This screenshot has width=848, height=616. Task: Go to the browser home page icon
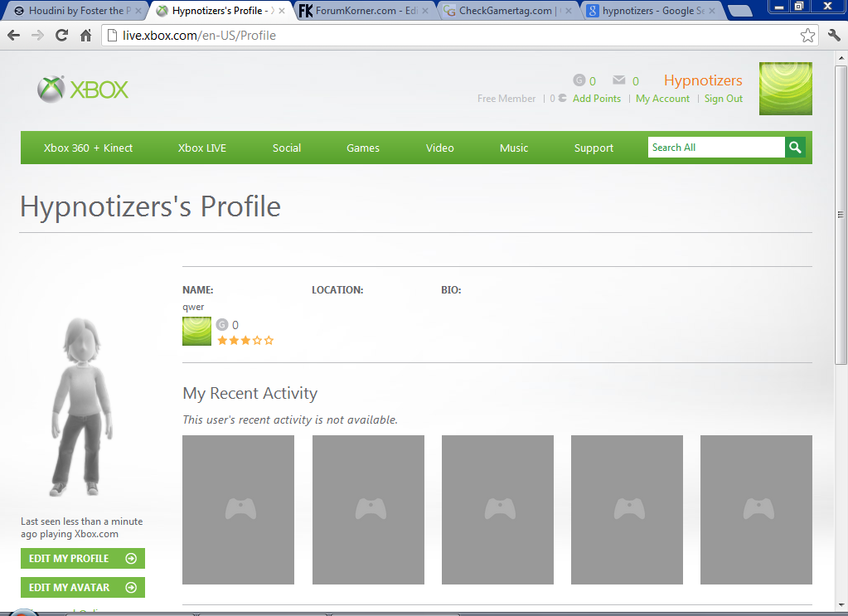point(85,36)
